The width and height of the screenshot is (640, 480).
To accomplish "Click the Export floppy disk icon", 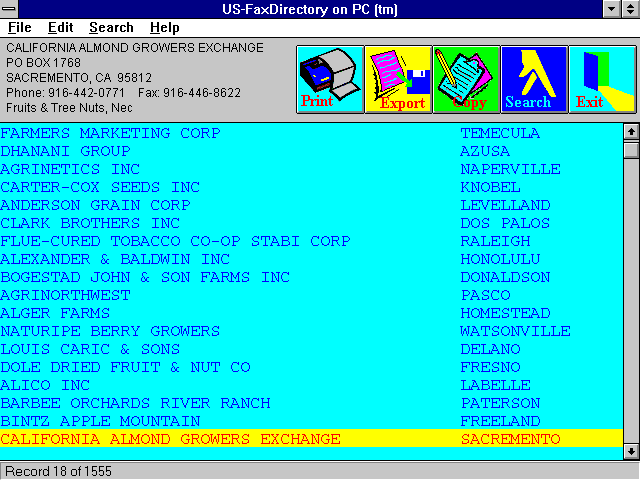I will click(x=398, y=79).
